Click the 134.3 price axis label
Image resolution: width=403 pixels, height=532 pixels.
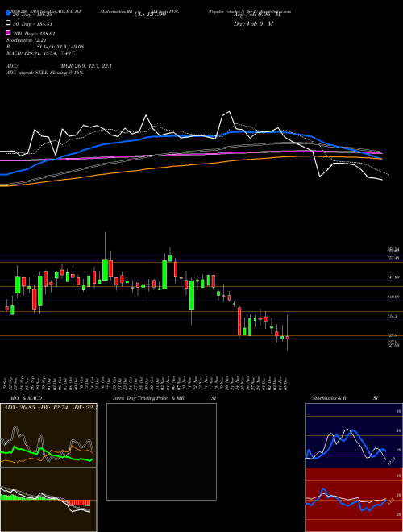[393, 316]
